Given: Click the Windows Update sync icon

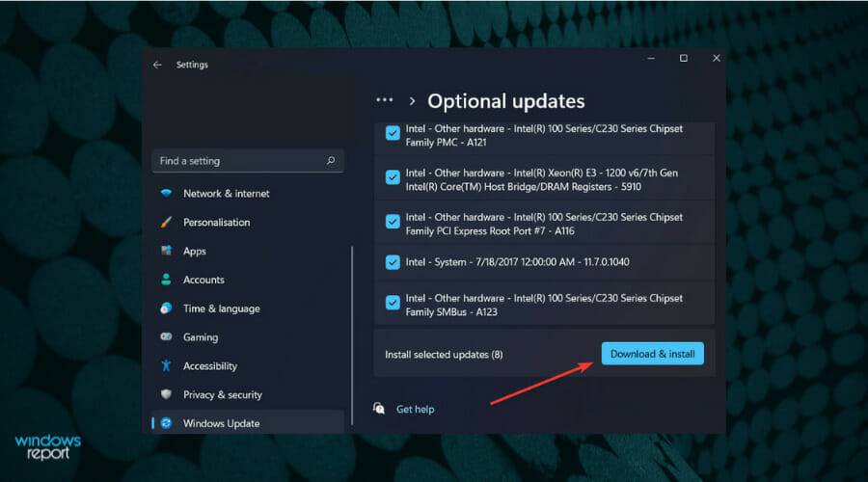Looking at the screenshot, I should (166, 423).
